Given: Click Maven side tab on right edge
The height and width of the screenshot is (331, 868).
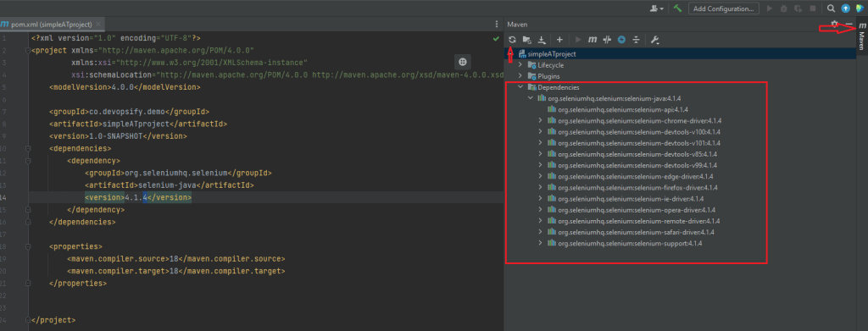Looking at the screenshot, I should coord(861,36).
